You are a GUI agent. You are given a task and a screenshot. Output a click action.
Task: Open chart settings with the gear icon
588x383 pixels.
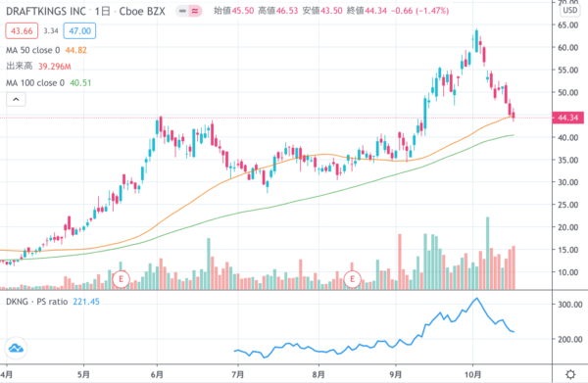click(x=570, y=374)
